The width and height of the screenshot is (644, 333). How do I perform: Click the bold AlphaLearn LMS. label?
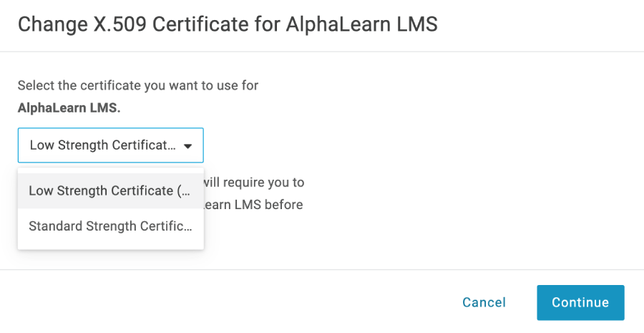pos(69,108)
